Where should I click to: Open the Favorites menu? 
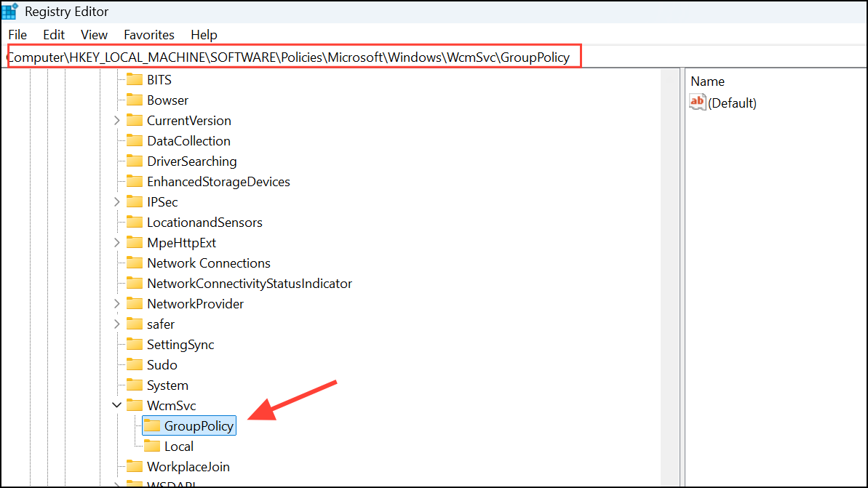point(149,35)
